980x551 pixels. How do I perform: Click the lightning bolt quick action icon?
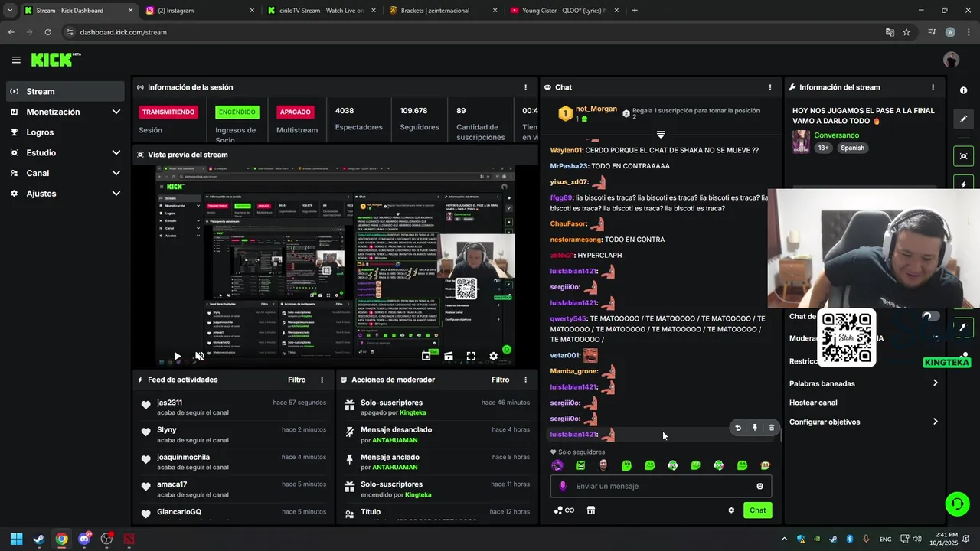click(x=963, y=184)
